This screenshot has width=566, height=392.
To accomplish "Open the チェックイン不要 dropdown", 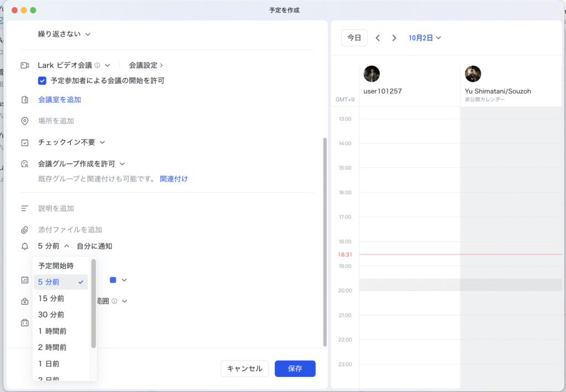I will (71, 143).
